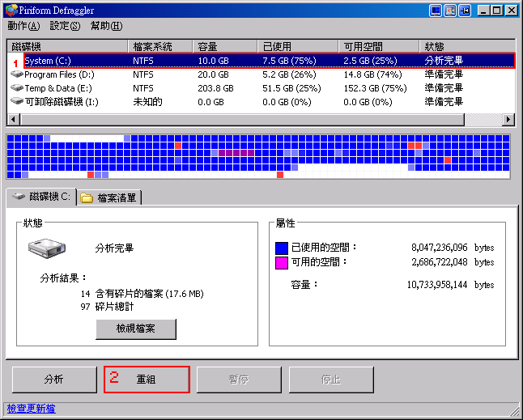The width and height of the screenshot is (523, 420).
Task: Click the 未知的 file system cell
Action: point(147,102)
